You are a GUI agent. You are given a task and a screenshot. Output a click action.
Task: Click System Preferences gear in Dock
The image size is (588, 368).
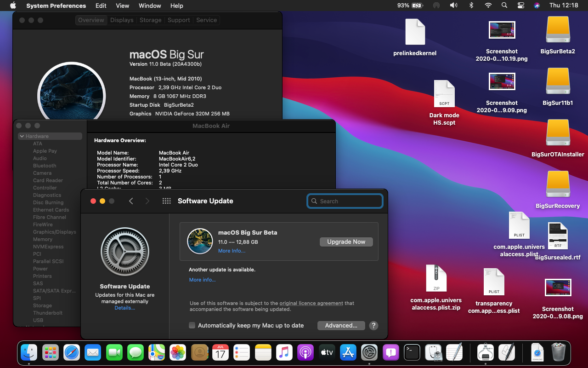369,353
